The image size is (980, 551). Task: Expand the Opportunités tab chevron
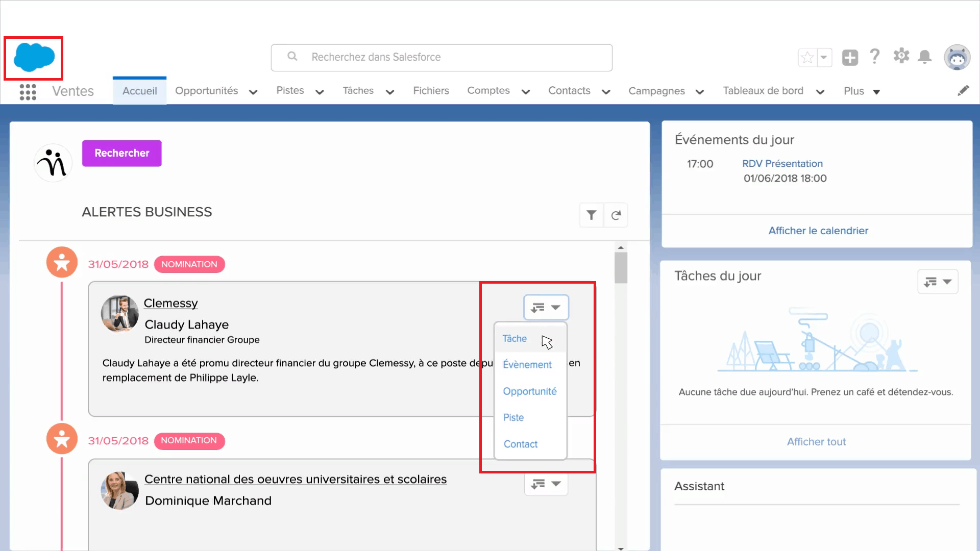tap(253, 92)
